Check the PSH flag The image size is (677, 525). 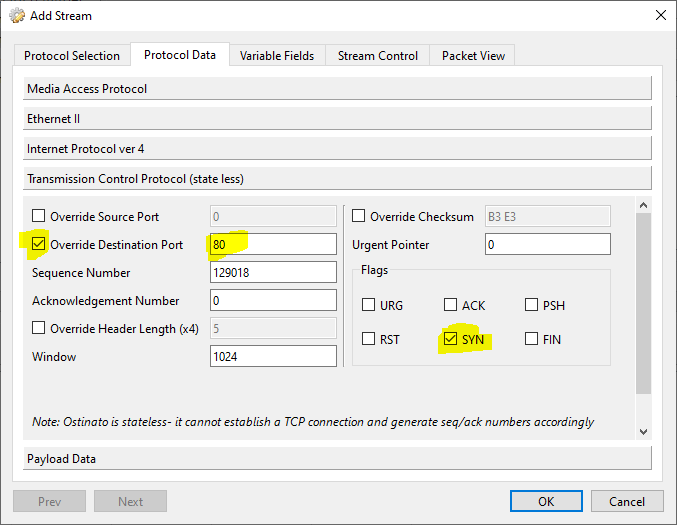pyautogui.click(x=531, y=304)
